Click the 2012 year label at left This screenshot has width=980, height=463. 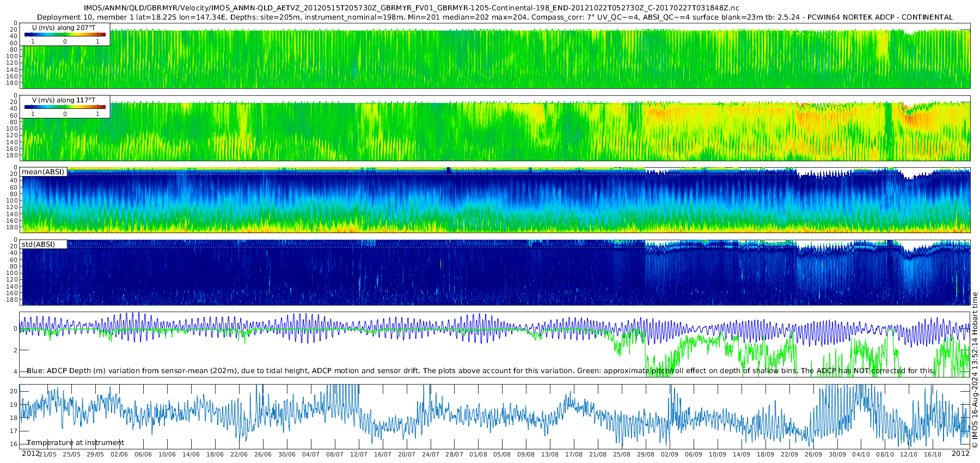pyautogui.click(x=30, y=453)
